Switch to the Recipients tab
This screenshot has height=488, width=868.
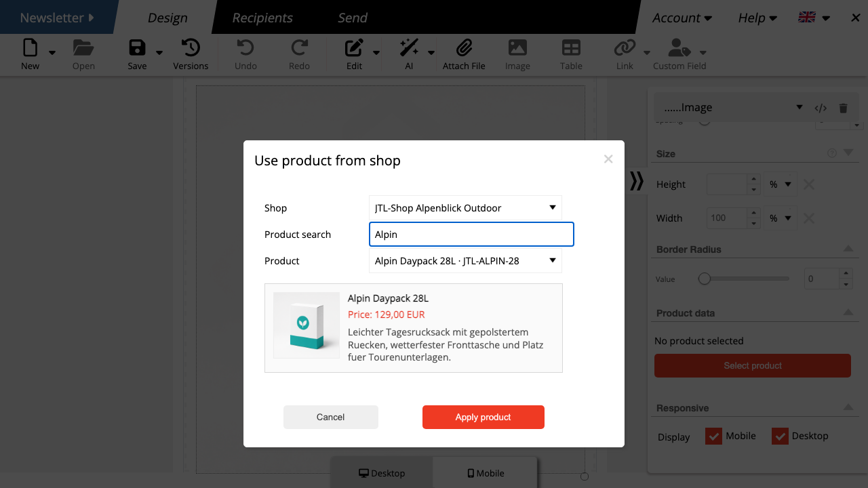[x=262, y=18]
